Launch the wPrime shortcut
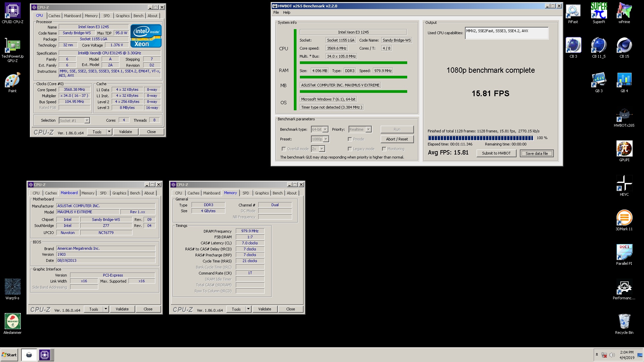This screenshot has width=644, height=362. (x=624, y=13)
